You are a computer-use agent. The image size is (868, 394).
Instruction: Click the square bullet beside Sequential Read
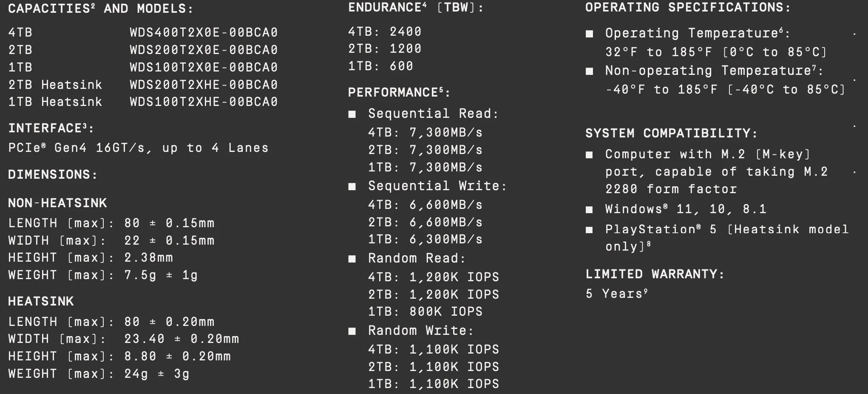[x=352, y=114]
